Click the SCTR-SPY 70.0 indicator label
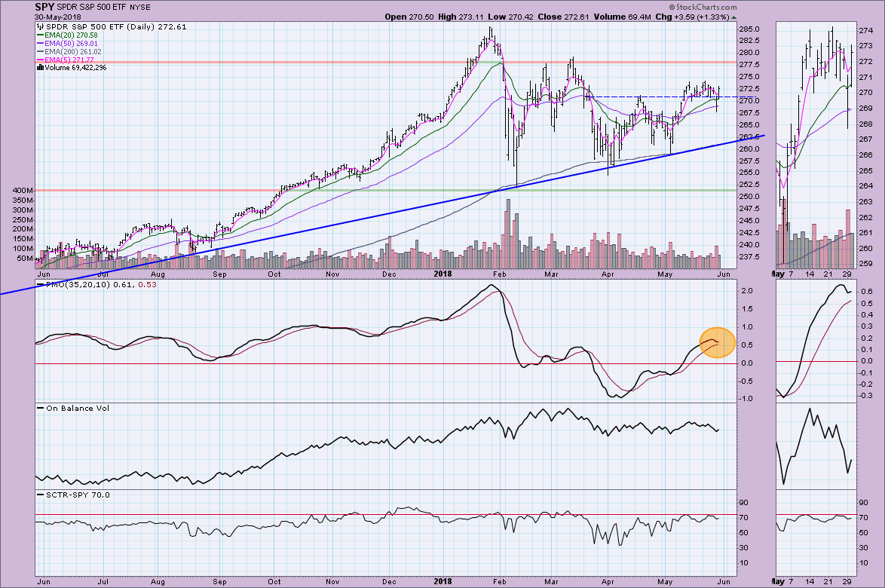 coord(78,495)
